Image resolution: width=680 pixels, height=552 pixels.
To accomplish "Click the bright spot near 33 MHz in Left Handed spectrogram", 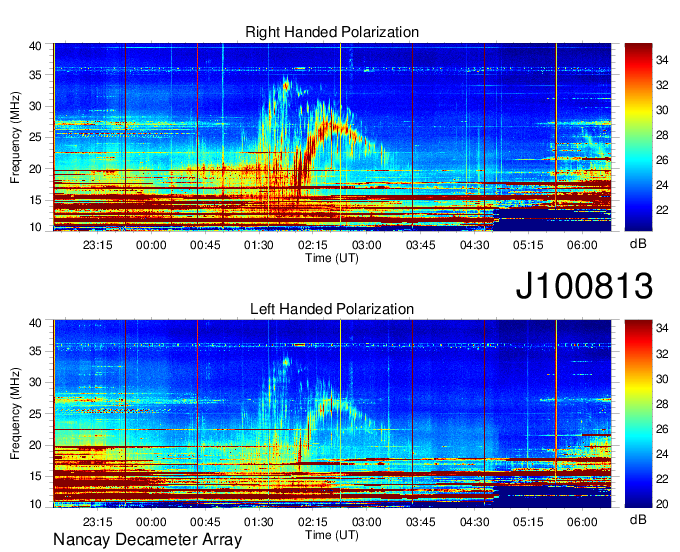I will tap(286, 362).
